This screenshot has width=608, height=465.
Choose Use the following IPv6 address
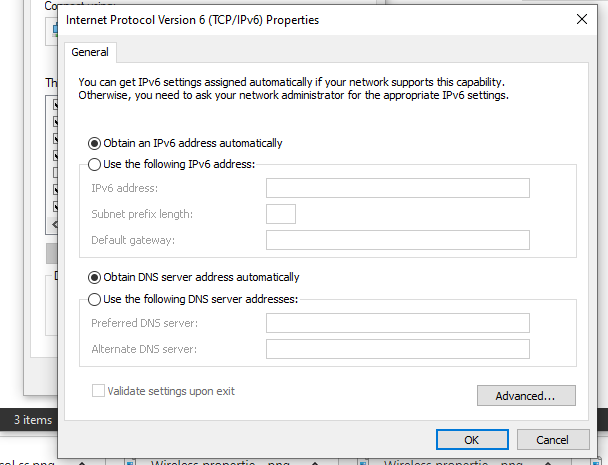[96, 164]
